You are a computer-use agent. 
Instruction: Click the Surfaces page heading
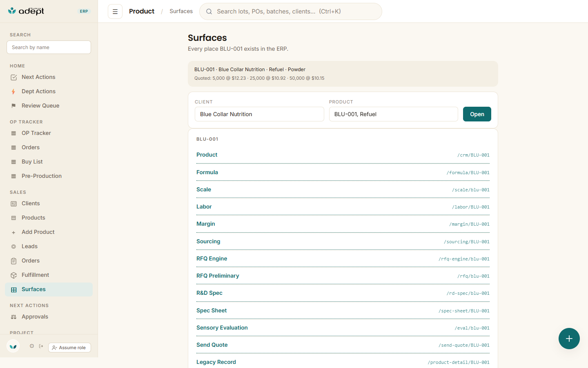pos(207,38)
